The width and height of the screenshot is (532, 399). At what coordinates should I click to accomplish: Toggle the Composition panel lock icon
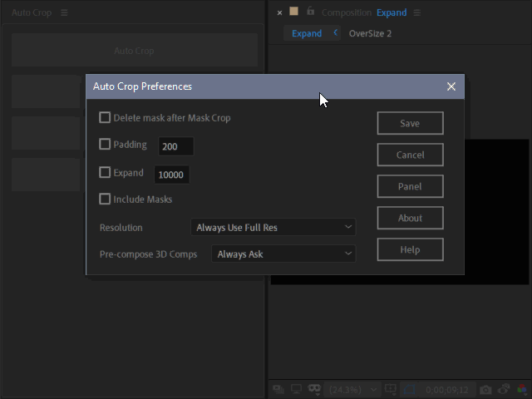coord(310,11)
